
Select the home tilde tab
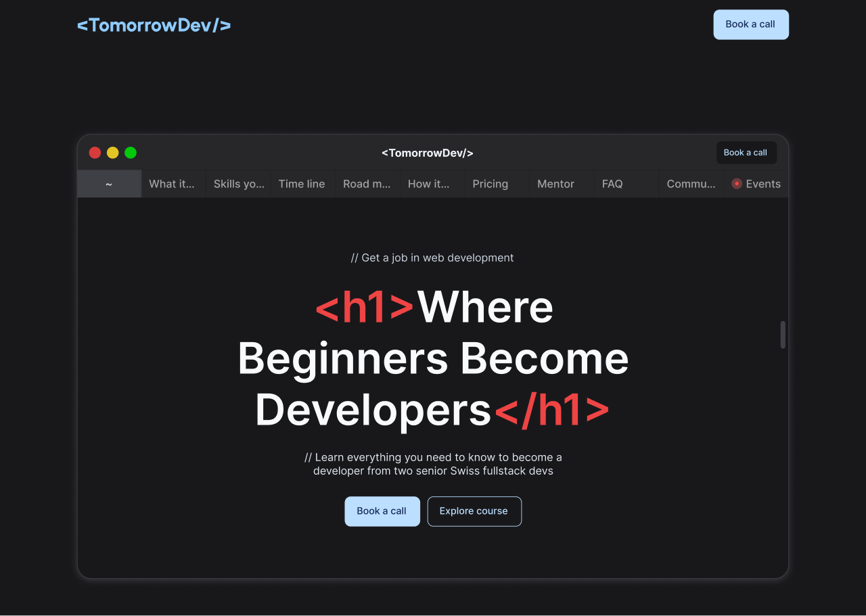pos(109,184)
